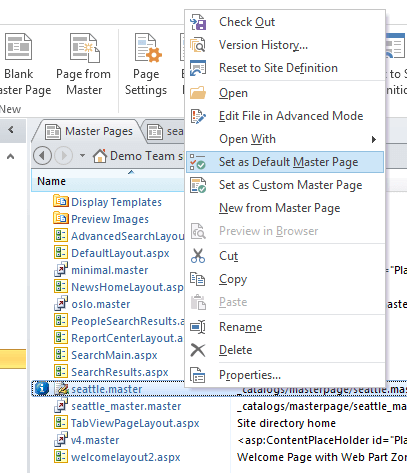407x473 pixels.
Task: Click the Blank Master Page button label
Action: (x=25, y=82)
